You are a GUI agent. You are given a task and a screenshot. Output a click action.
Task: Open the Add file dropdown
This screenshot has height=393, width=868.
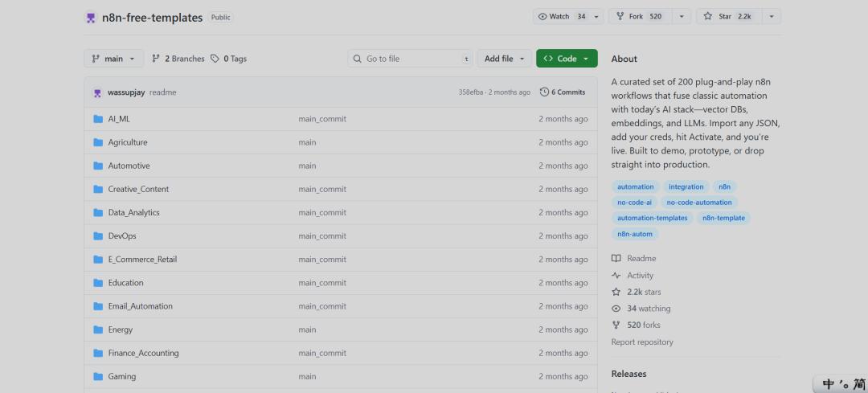pyautogui.click(x=504, y=59)
